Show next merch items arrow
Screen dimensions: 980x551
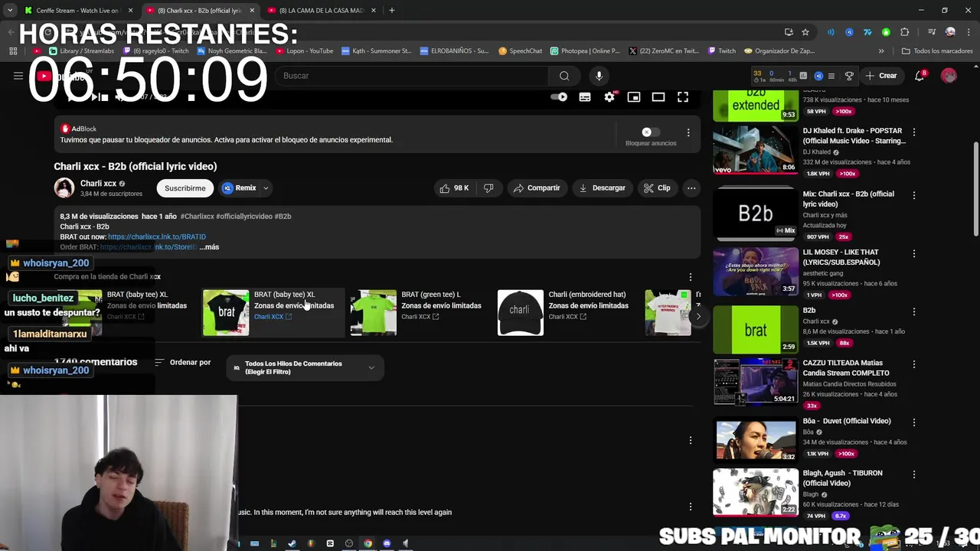click(697, 316)
